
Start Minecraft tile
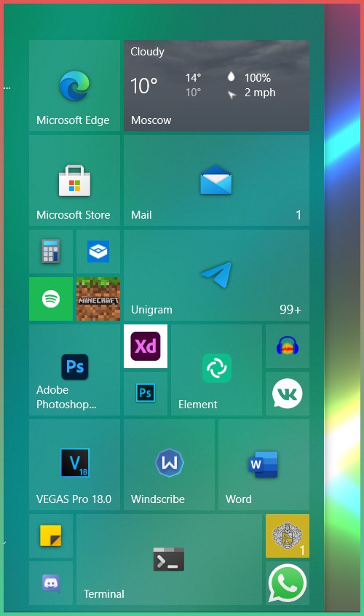click(98, 299)
